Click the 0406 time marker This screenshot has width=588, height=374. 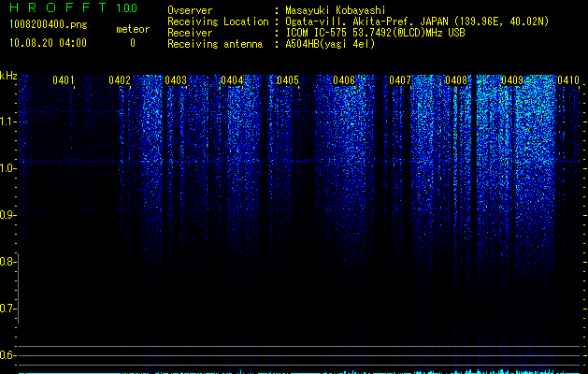[x=343, y=80]
